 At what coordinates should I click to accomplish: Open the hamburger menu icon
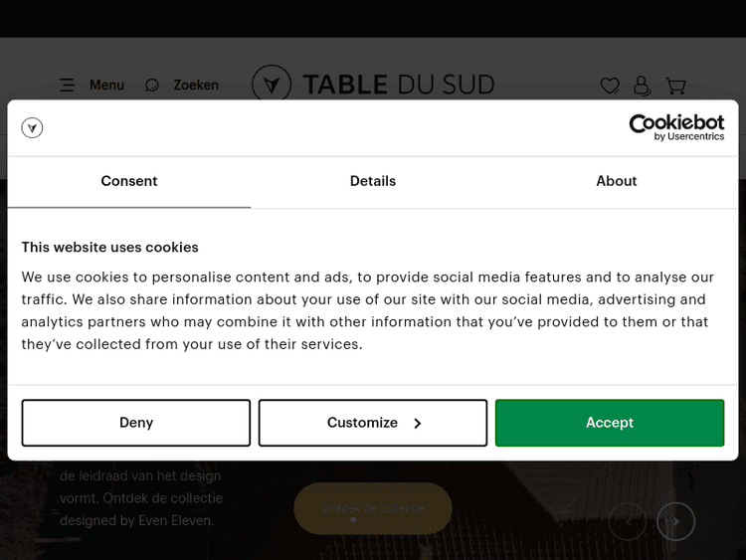[67, 86]
